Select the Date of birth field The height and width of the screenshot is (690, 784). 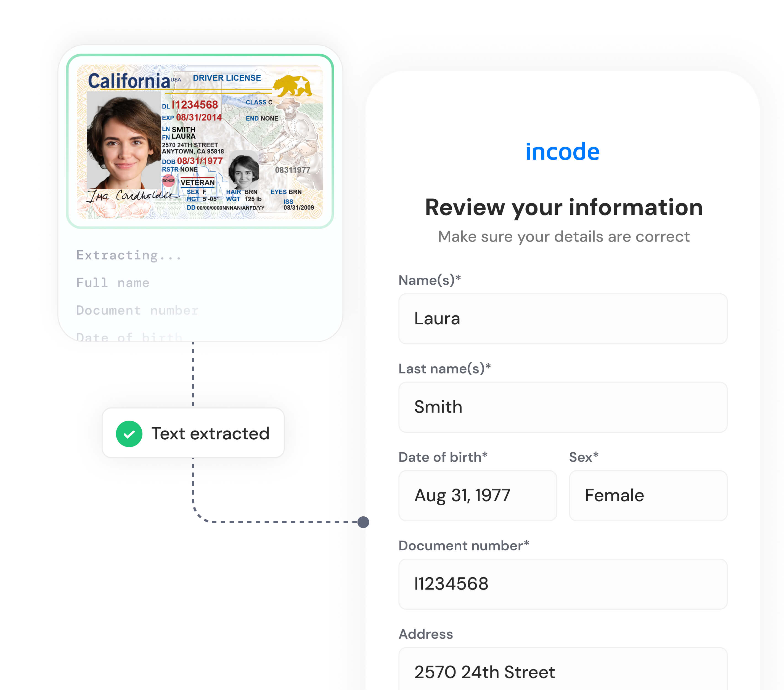pyautogui.click(x=477, y=495)
